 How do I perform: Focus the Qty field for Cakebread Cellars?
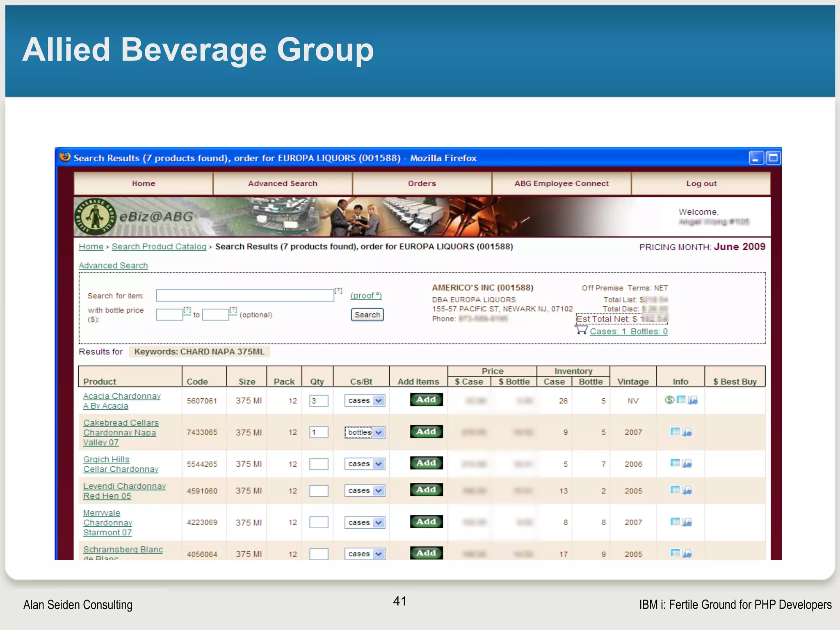(x=319, y=432)
